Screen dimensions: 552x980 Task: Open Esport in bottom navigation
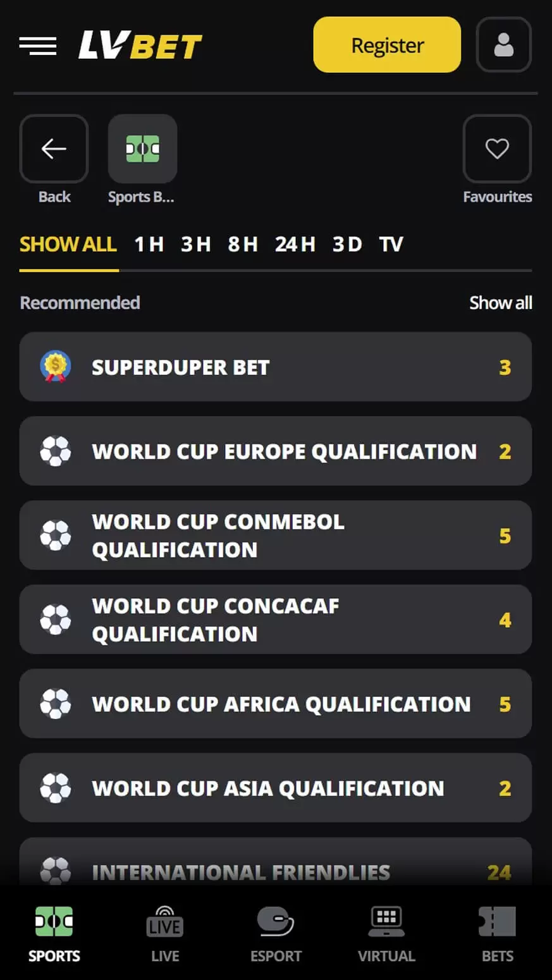pos(276,933)
